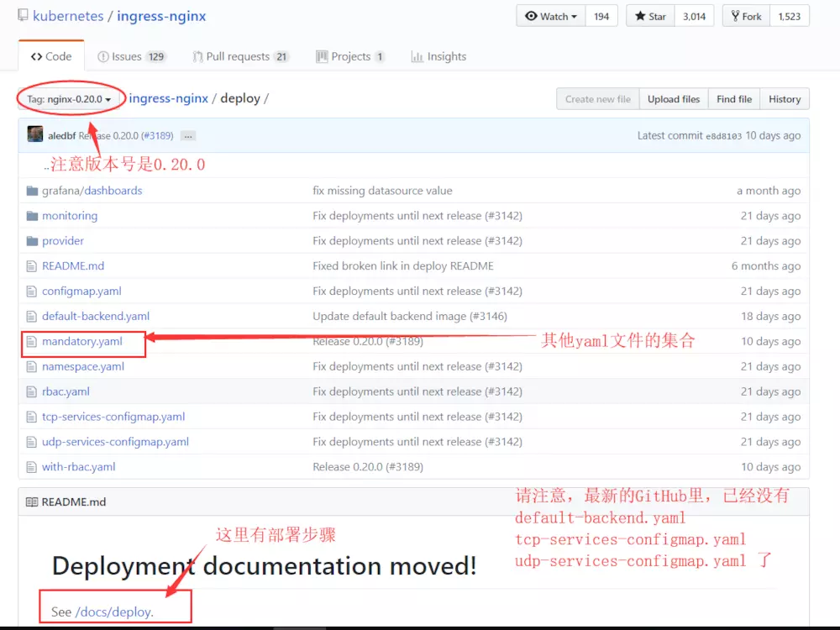Switch to the Code tab
The height and width of the screenshot is (630, 840).
tap(51, 56)
